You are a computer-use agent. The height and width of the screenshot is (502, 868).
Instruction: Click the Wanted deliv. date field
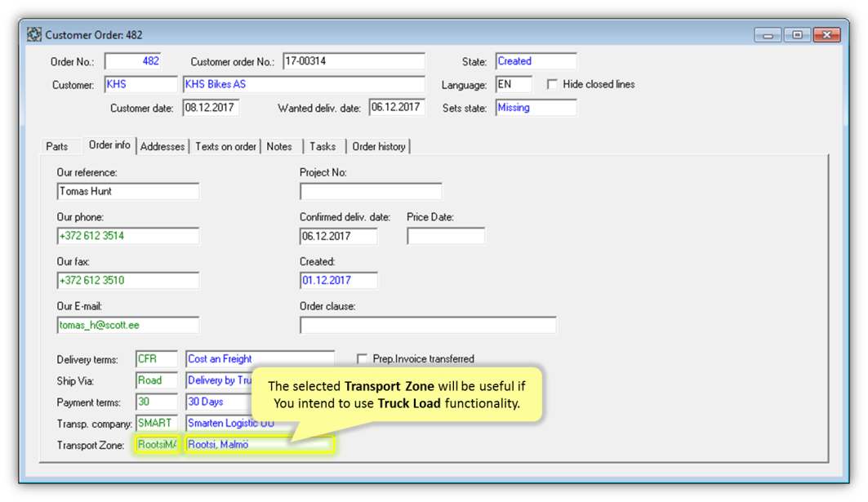[x=397, y=108]
